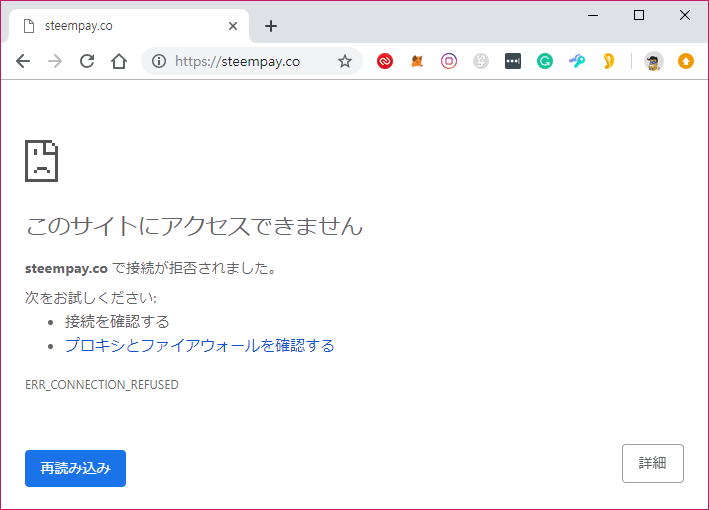709x510 pixels.
Task: Click the orange Chrome update arrow icon
Action: 685,61
